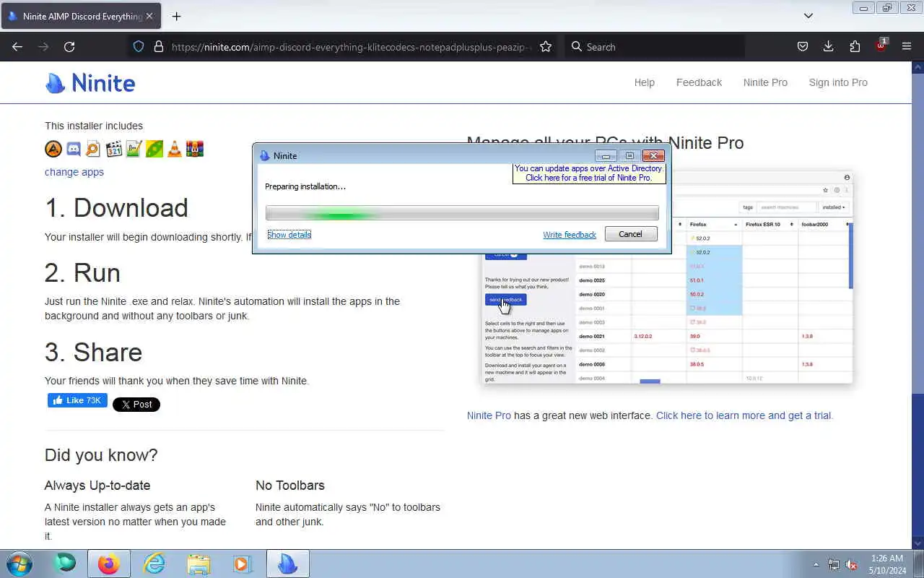This screenshot has width=924, height=578.
Task: Click the tracking protection shield icon
Action: click(139, 46)
